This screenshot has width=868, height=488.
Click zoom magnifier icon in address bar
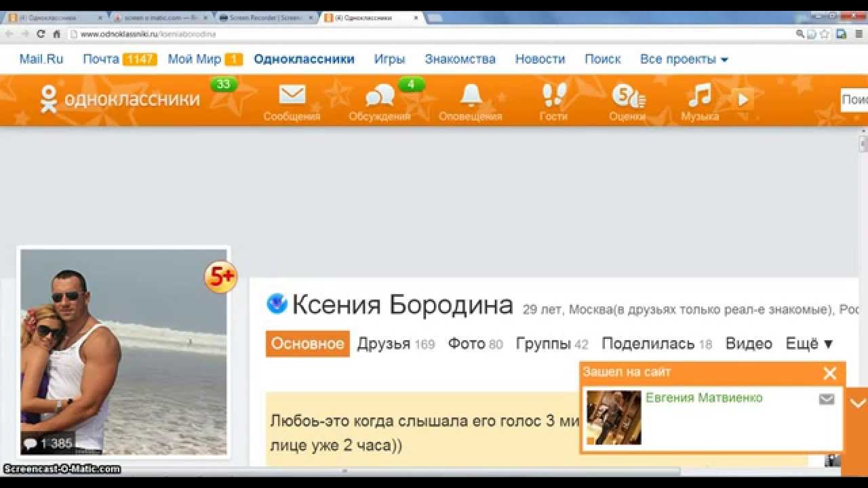pyautogui.click(x=801, y=34)
